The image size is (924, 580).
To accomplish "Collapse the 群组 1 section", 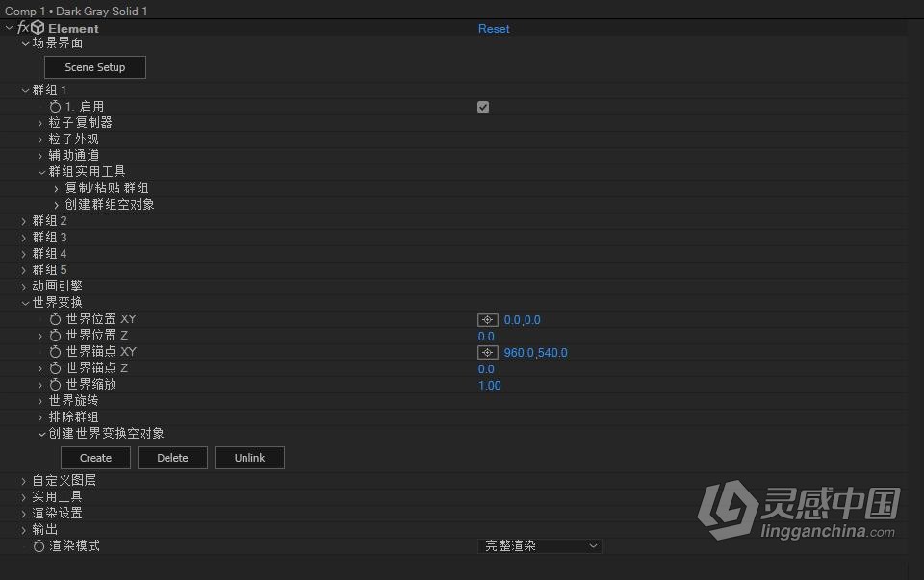I will pos(25,90).
